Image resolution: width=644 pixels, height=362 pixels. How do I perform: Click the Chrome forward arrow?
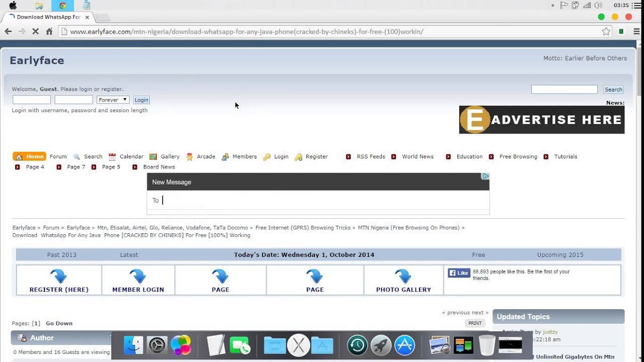click(22, 31)
